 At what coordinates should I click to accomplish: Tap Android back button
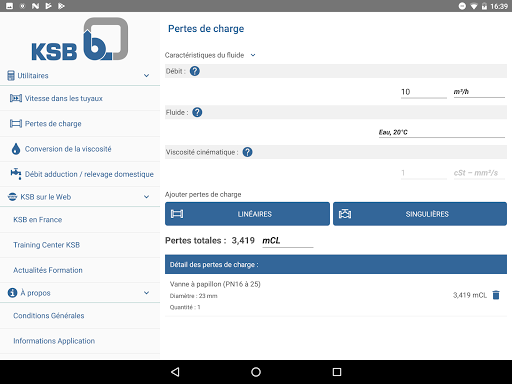click(175, 372)
